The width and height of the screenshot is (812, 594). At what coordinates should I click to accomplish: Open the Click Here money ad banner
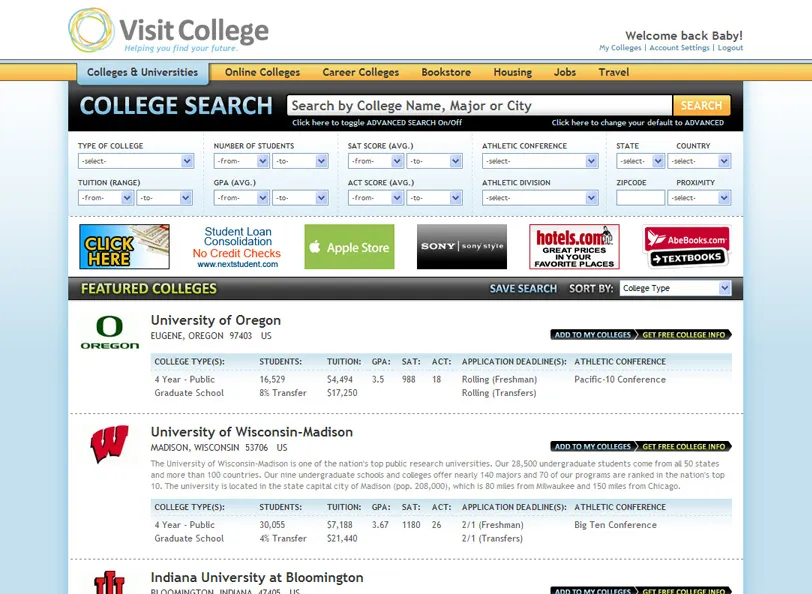pos(124,247)
